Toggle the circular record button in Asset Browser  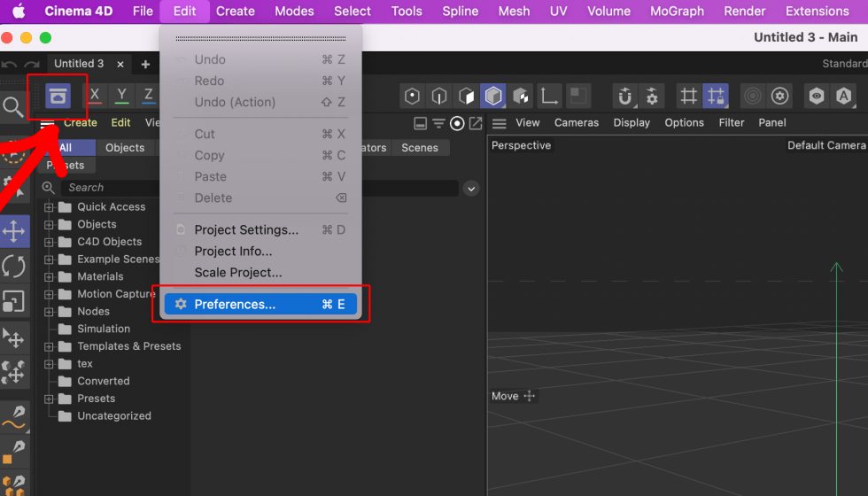(x=457, y=123)
